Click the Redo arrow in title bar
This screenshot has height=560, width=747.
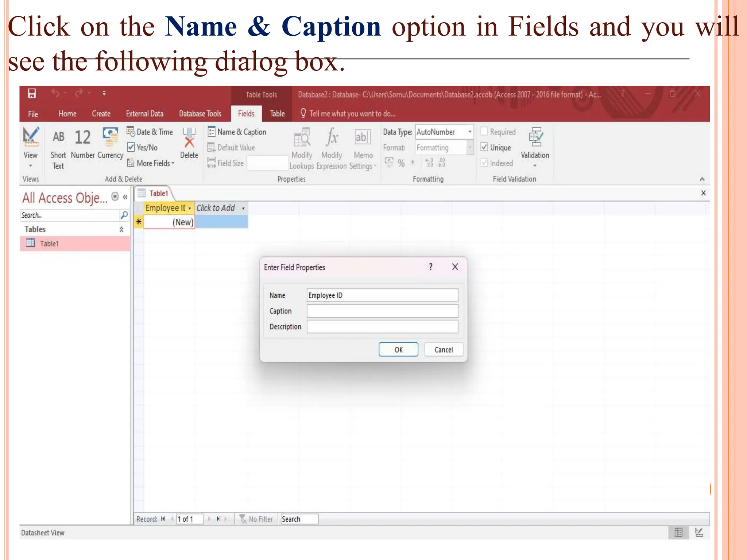[79, 93]
